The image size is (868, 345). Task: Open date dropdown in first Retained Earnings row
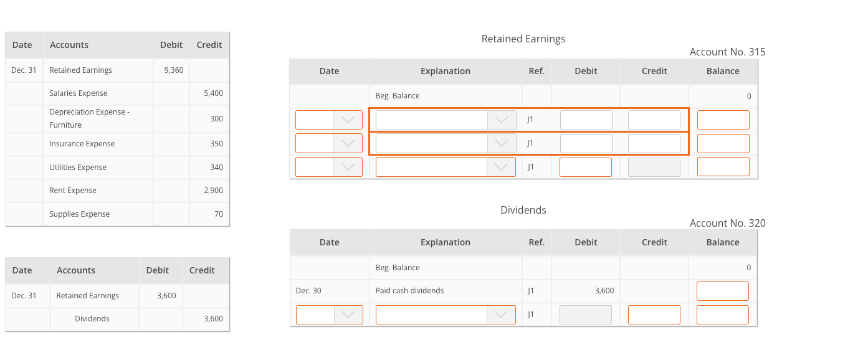tap(329, 120)
